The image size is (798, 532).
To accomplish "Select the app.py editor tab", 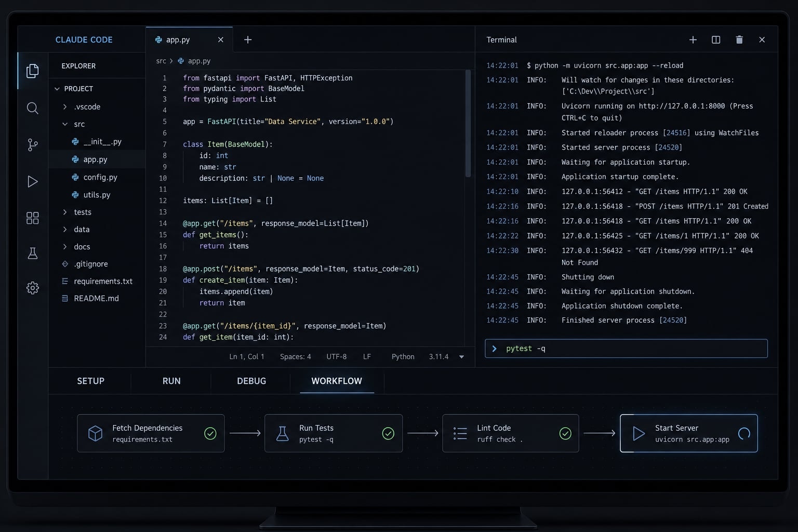I will click(189, 39).
